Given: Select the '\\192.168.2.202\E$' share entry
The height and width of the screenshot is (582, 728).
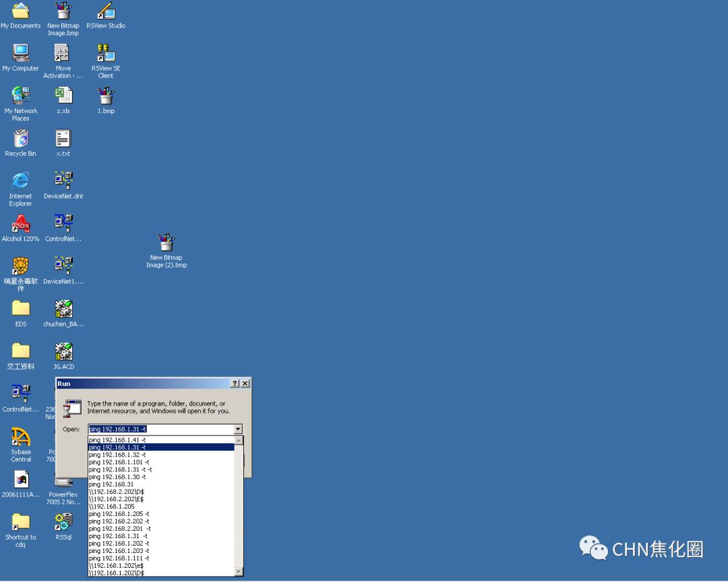Looking at the screenshot, I should coord(161,499).
